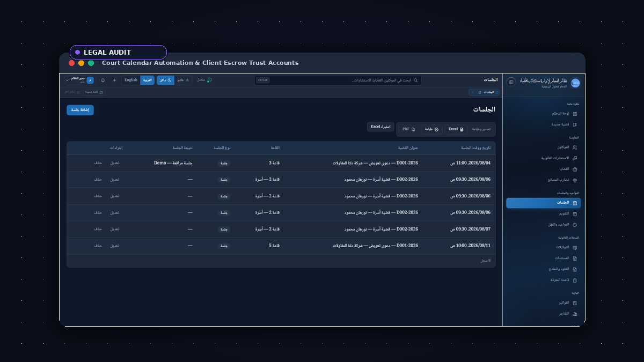Click the WhatsApp متصل status icon
644x362 pixels.
209,80
